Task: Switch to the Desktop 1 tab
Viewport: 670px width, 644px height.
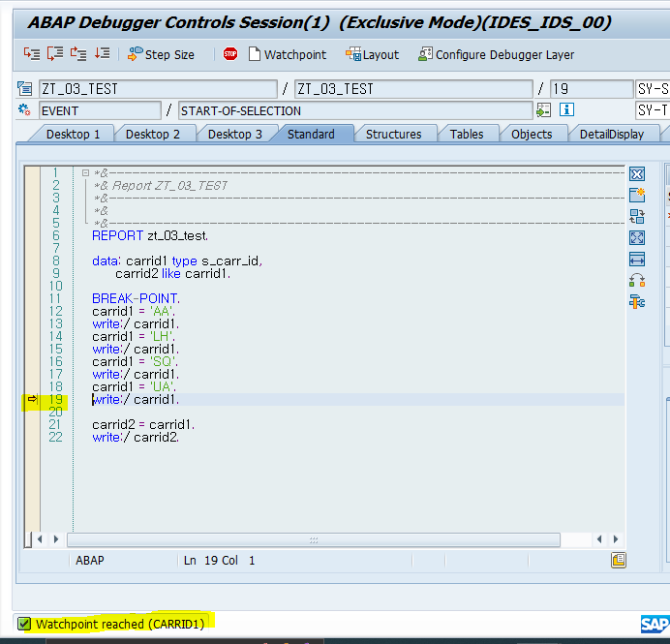Action: pos(73,135)
